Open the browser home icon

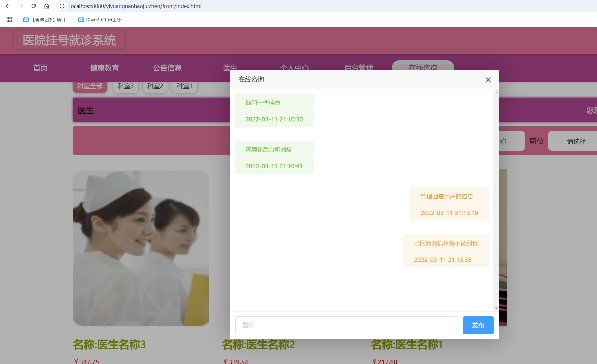pos(46,6)
